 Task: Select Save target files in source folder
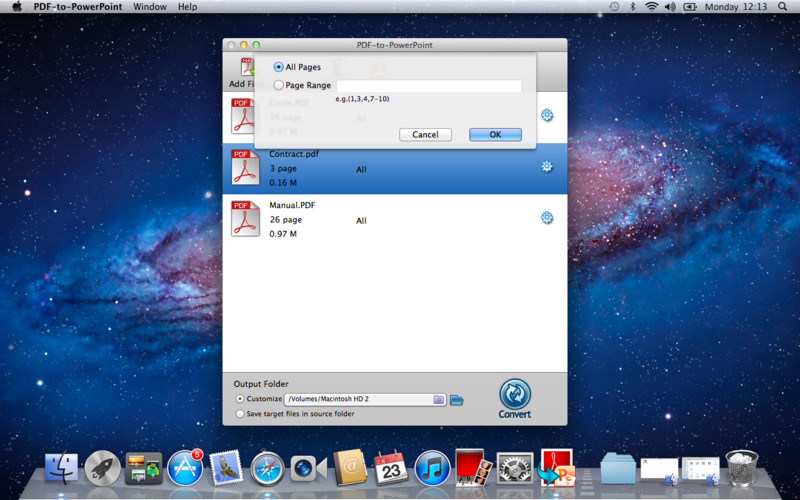point(240,414)
